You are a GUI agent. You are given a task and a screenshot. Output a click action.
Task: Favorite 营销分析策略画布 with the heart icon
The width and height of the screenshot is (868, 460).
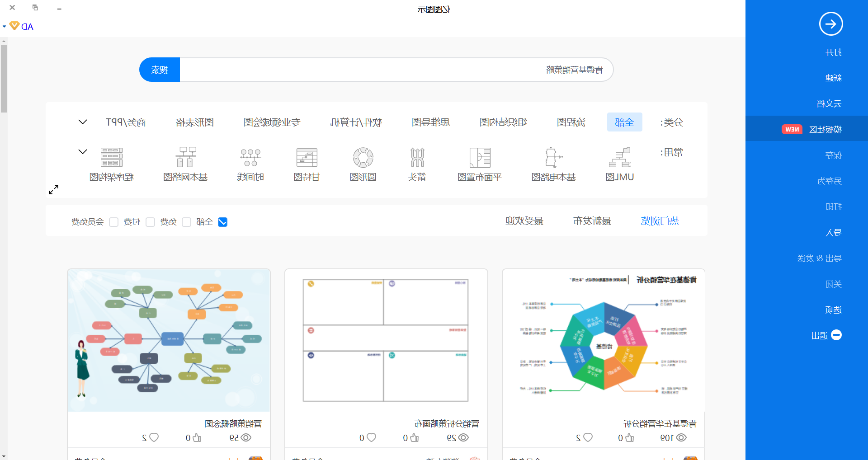[x=371, y=437]
